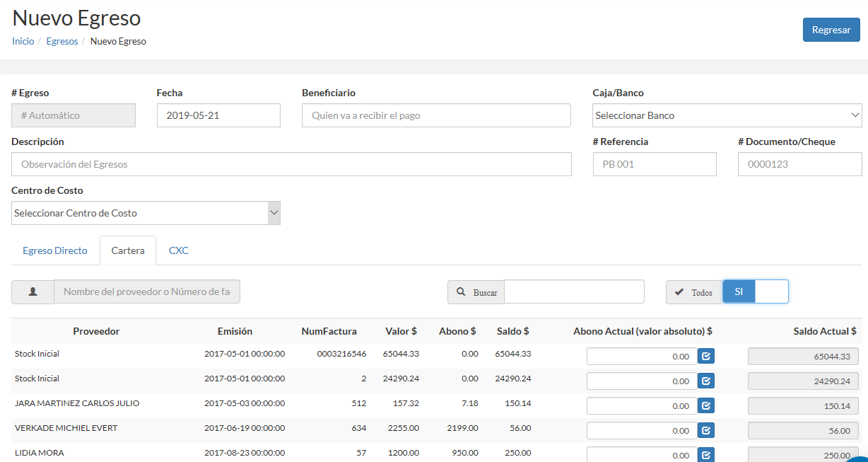Image resolution: width=868 pixels, height=462 pixels.
Task: Click Abono Actual field for invoice 0003216546
Action: [x=642, y=356]
